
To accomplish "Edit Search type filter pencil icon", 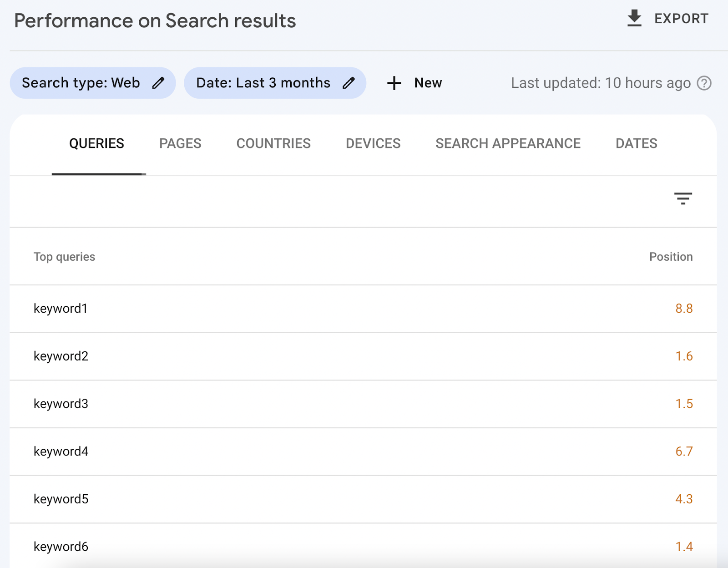I will (x=158, y=83).
